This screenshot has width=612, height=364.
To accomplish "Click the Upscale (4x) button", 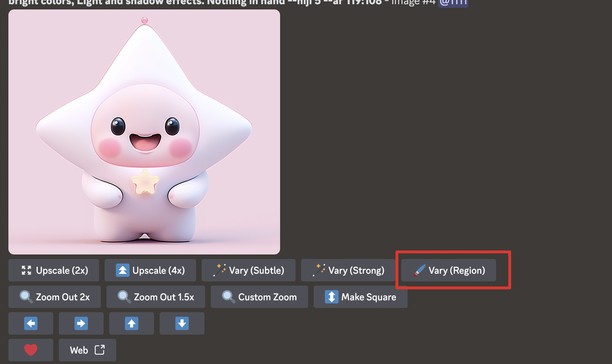I will pos(150,270).
